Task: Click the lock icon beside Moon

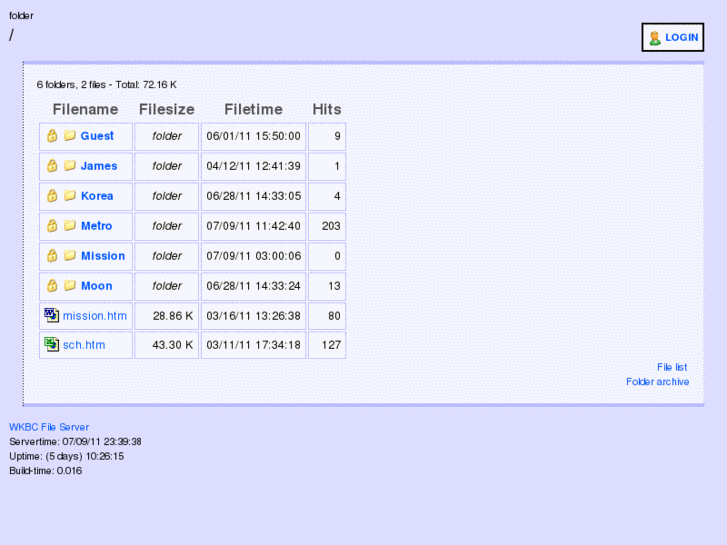Action: 52,286
